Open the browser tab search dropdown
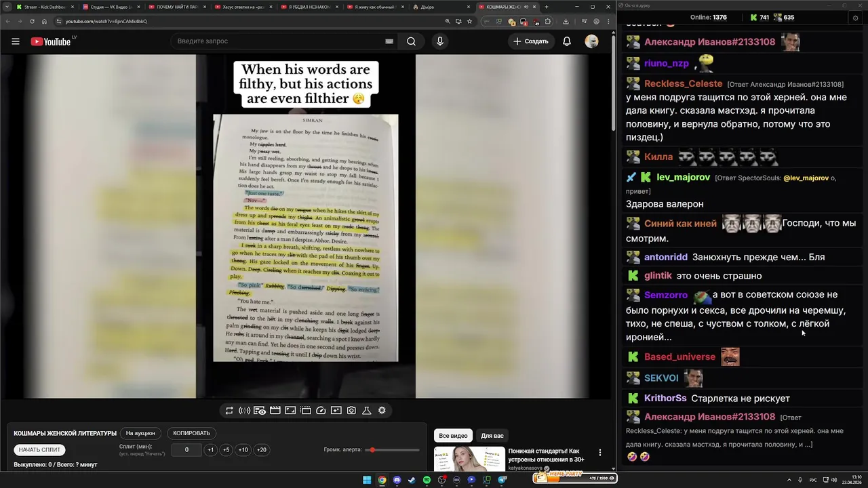The width and height of the screenshot is (868, 488). click(x=7, y=7)
